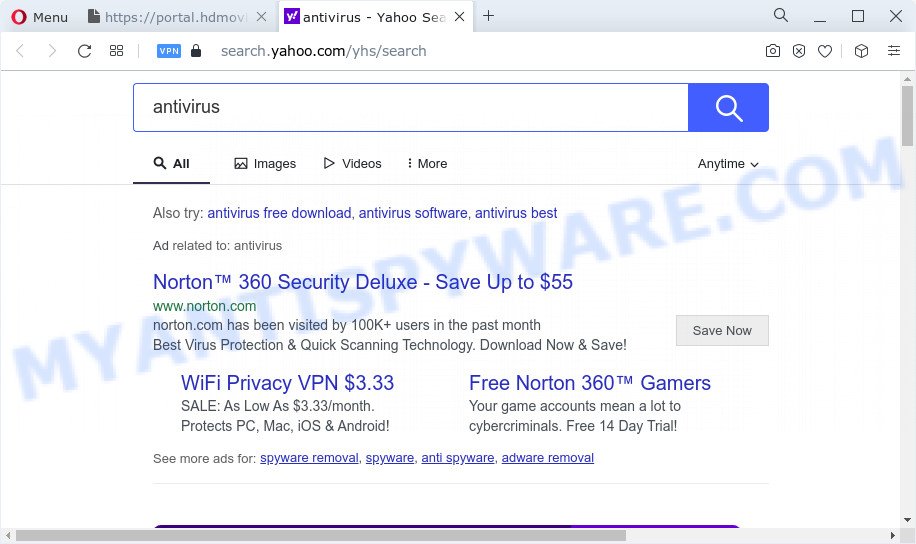This screenshot has width=916, height=544.
Task: Open Speed Dial start page icon
Action: (116, 51)
